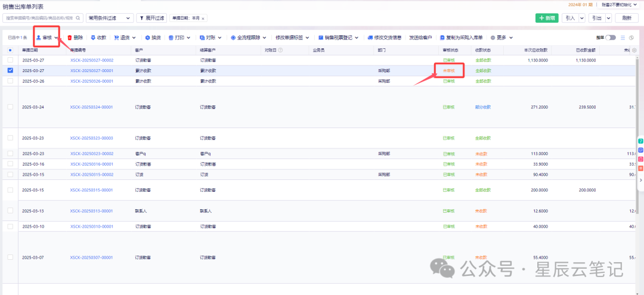Click the 展开过滤 button
This screenshot has width=644, height=295.
pyautogui.click(x=151, y=18)
